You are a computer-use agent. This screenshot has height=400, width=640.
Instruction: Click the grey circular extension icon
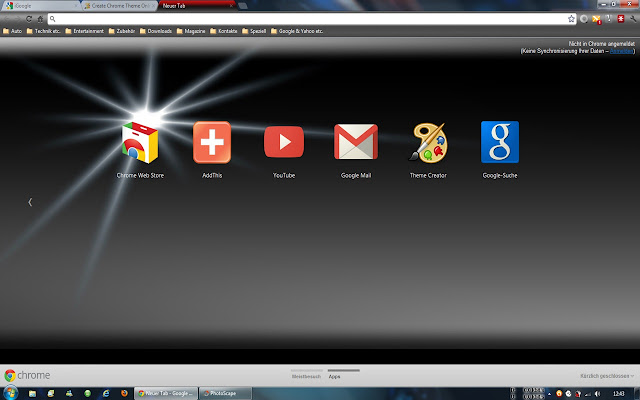click(584, 19)
